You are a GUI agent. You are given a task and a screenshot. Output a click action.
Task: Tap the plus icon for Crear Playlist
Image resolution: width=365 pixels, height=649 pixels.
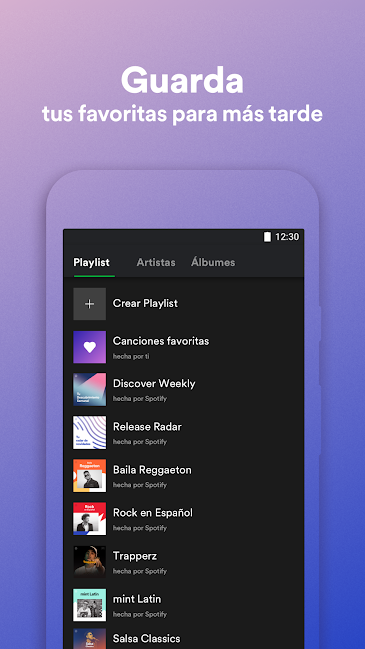[x=89, y=304]
